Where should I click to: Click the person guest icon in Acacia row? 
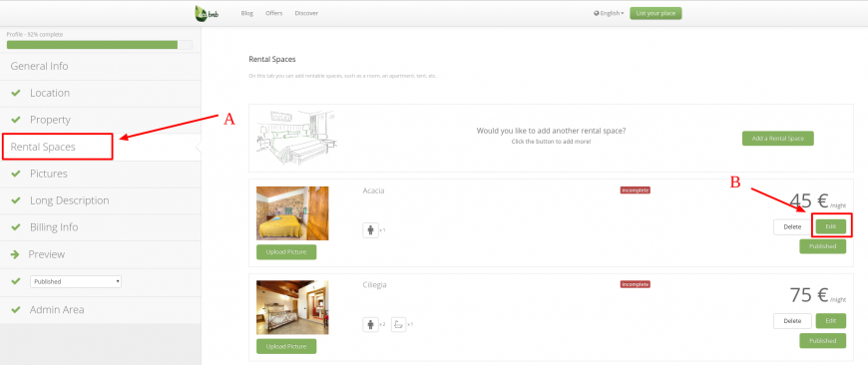coord(370,230)
